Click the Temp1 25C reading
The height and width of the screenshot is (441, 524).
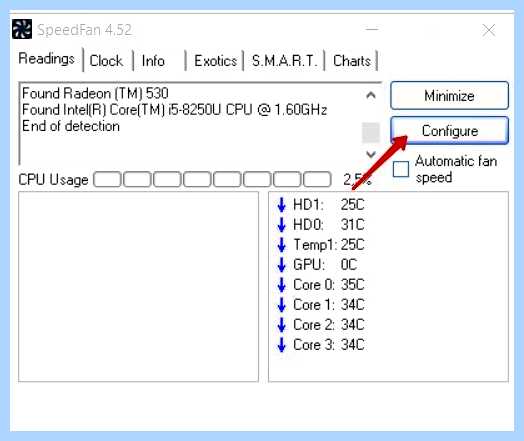329,245
